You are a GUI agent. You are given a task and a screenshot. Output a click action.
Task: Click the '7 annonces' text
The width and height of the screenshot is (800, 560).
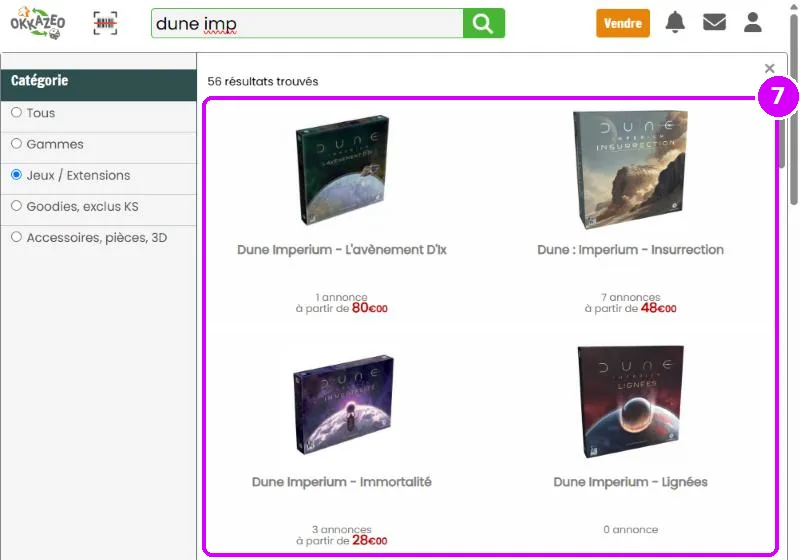[631, 297]
